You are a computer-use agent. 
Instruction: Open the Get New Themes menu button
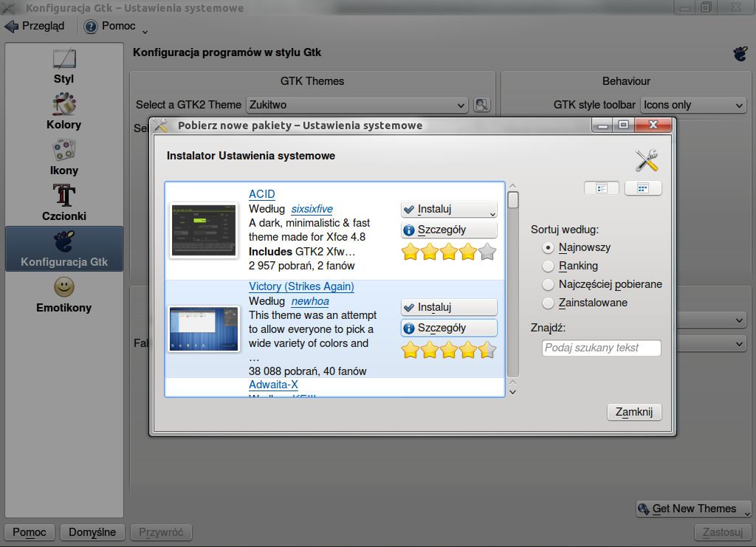point(693,509)
